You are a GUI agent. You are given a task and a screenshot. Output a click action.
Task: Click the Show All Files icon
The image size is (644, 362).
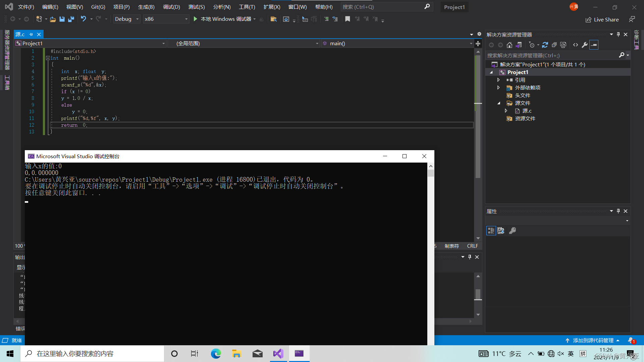563,45
